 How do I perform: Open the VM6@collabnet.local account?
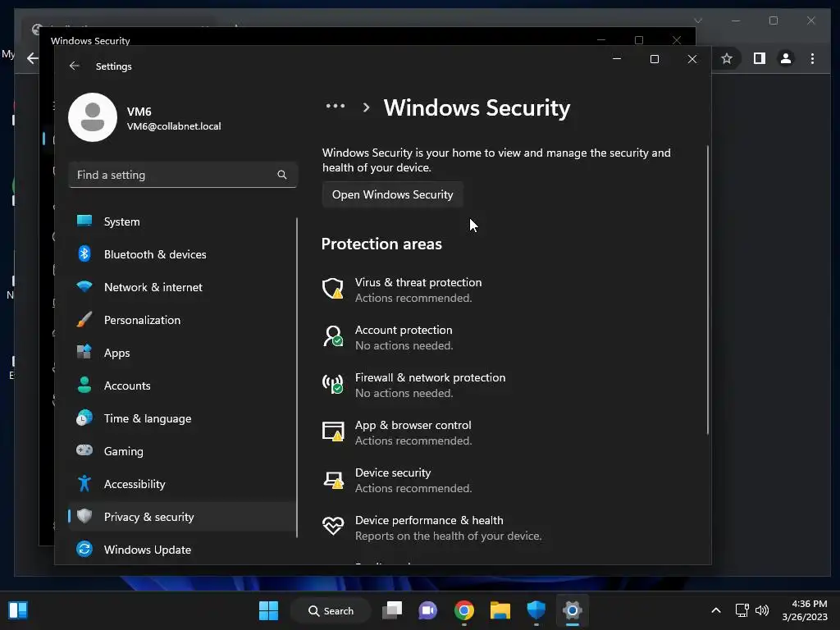coord(174,126)
